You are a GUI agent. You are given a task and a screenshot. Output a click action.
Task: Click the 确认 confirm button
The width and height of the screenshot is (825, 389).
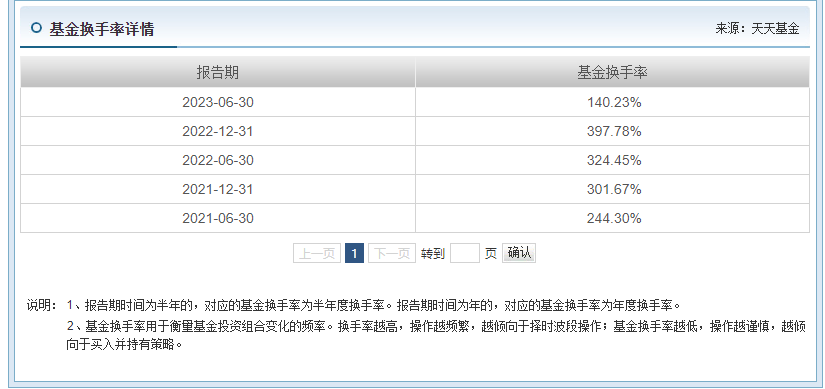(519, 253)
